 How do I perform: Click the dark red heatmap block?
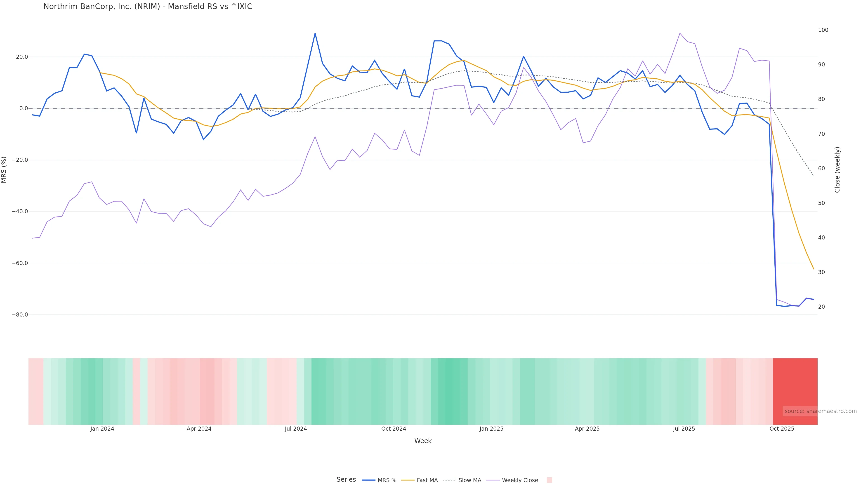[x=795, y=391]
